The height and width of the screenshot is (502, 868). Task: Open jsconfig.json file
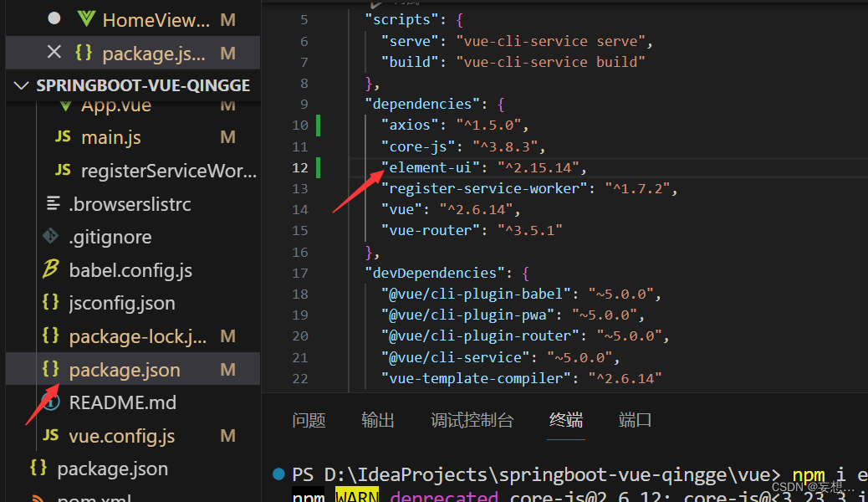click(x=122, y=304)
